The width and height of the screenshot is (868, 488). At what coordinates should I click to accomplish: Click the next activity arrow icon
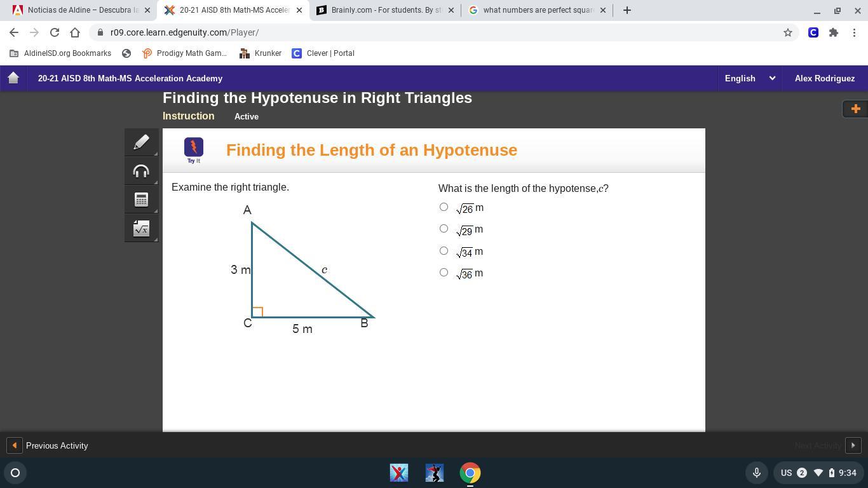click(x=853, y=445)
